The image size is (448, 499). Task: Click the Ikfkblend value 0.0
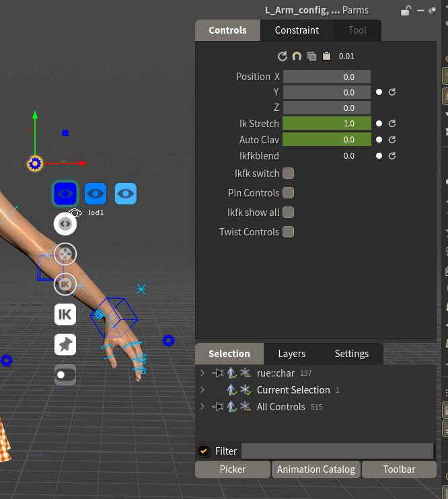pyautogui.click(x=348, y=155)
